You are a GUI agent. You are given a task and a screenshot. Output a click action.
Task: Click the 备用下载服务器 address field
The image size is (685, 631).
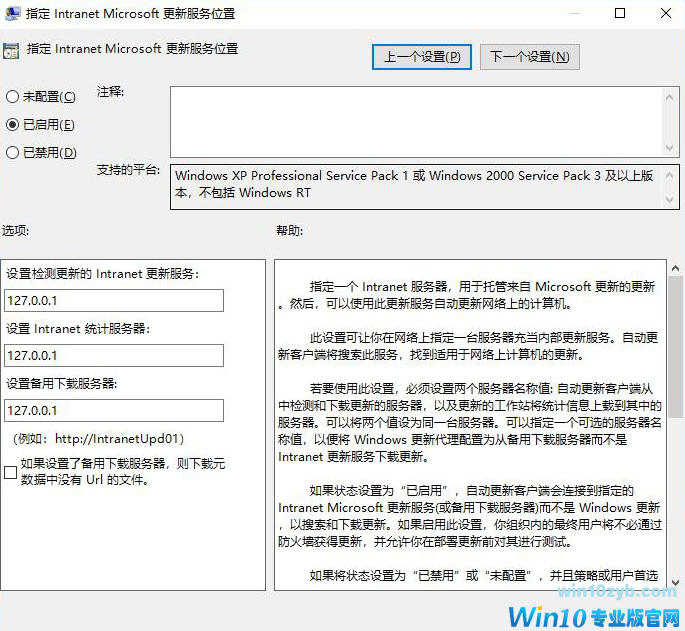click(x=114, y=410)
